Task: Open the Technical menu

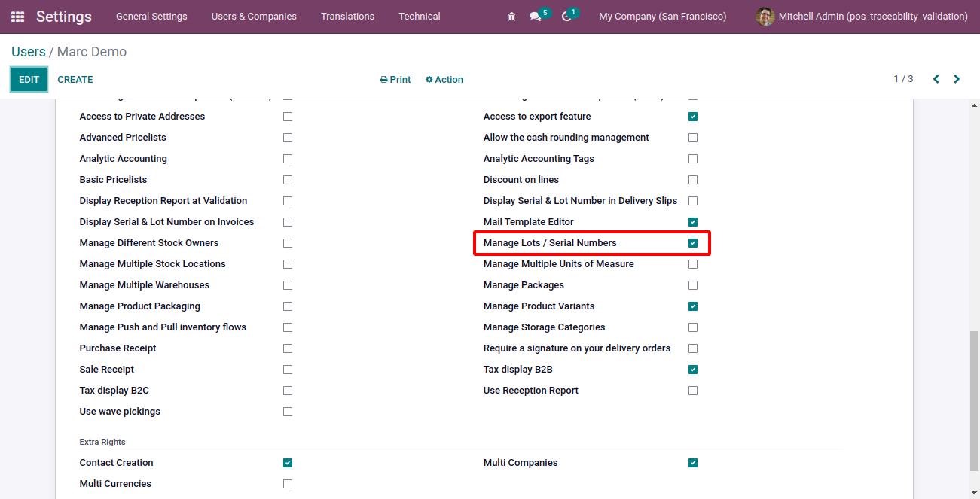Action: [420, 17]
